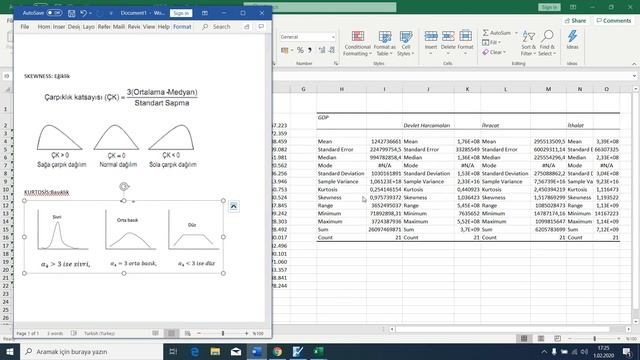The height and width of the screenshot is (360, 640).
Task: Open the Help tab in Word
Action: [x=164, y=27]
